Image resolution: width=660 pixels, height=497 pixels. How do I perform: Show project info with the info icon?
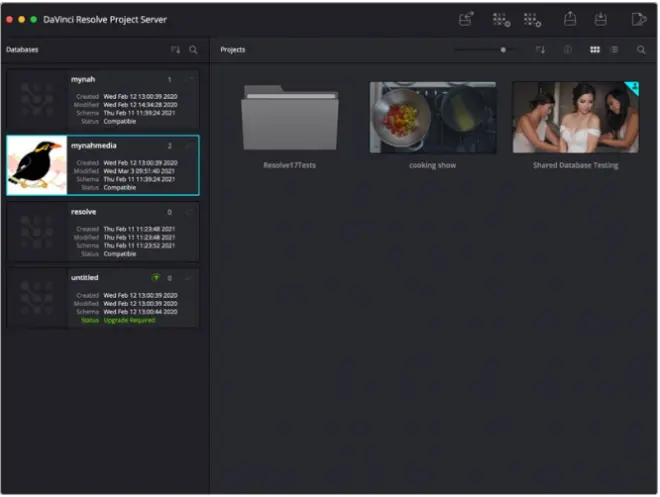point(568,50)
